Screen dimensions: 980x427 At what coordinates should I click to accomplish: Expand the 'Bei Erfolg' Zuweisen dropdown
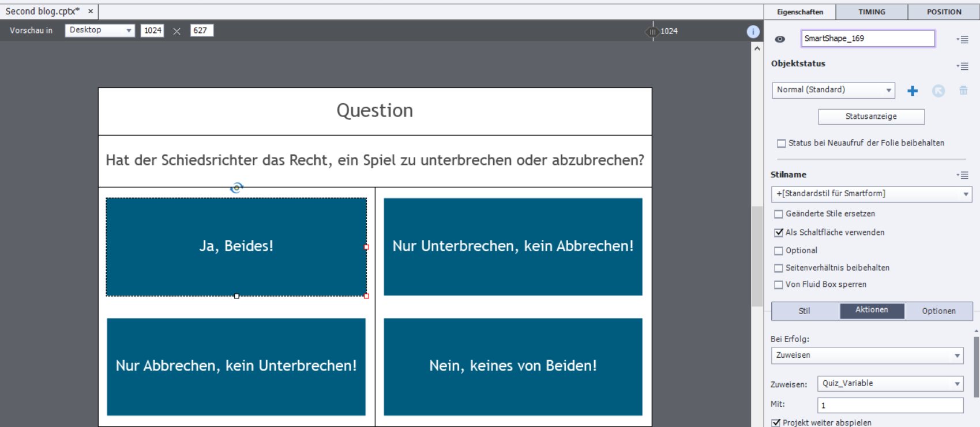[867, 355]
